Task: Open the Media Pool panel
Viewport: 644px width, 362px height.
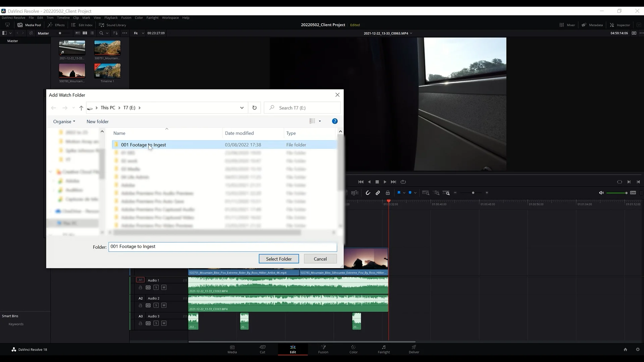Action: (30, 25)
